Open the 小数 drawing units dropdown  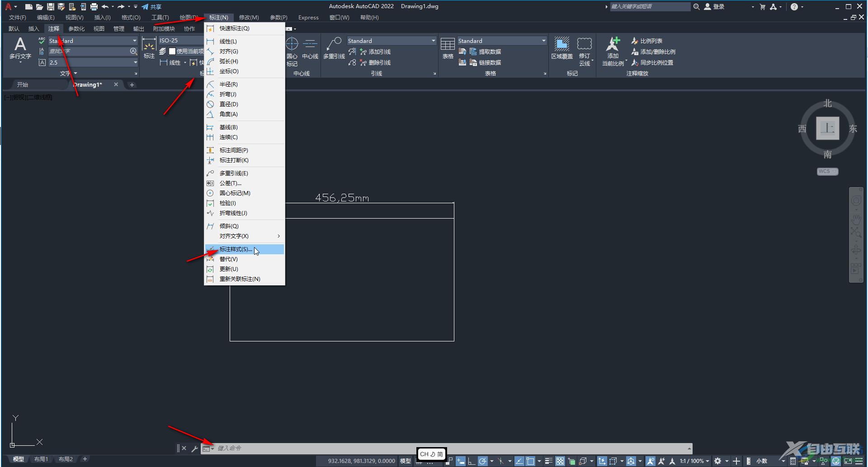pyautogui.click(x=765, y=461)
